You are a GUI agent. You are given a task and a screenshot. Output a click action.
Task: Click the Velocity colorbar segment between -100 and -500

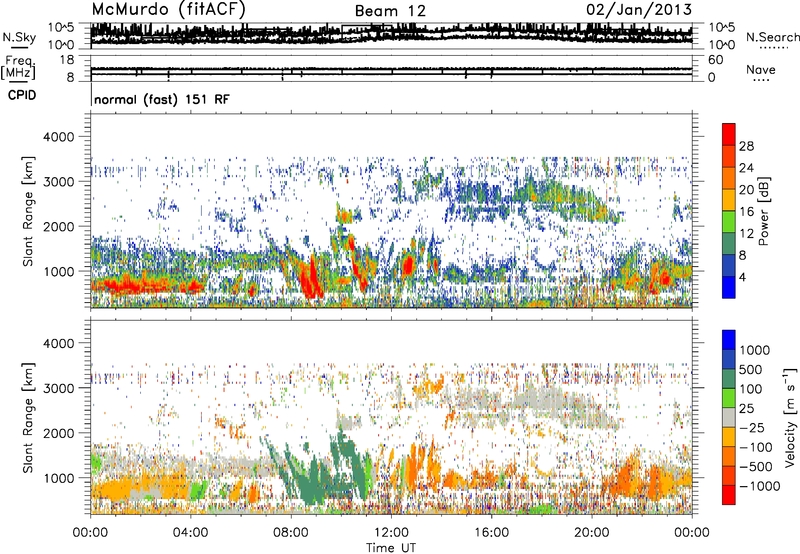coord(729,456)
